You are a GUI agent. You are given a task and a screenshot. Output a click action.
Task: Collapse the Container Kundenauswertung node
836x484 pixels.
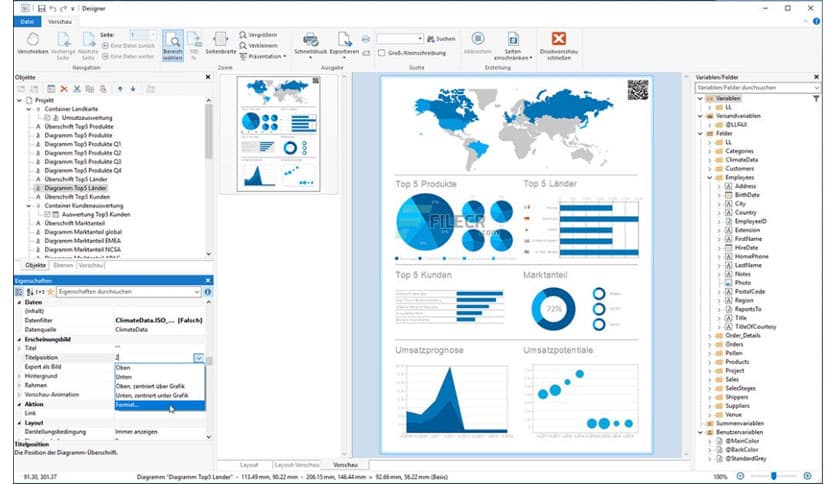pyautogui.click(x=29, y=206)
